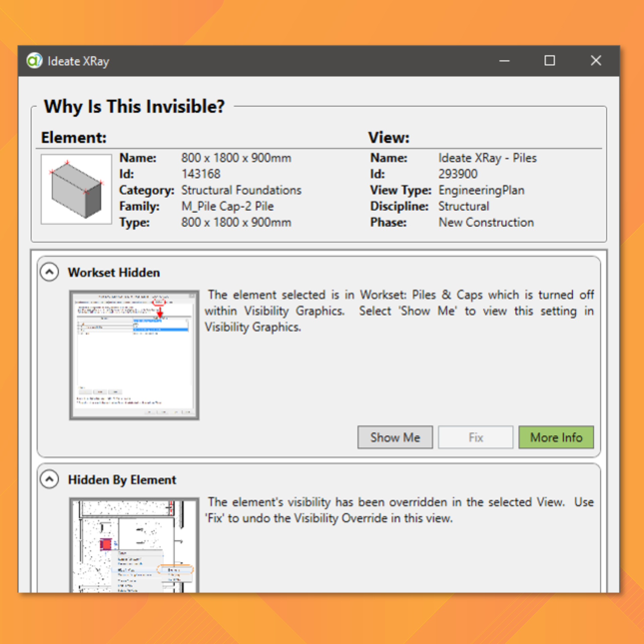Viewport: 644px width, 644px height.
Task: Open the Hidden By Element screenshot thumbnail
Action: click(134, 545)
